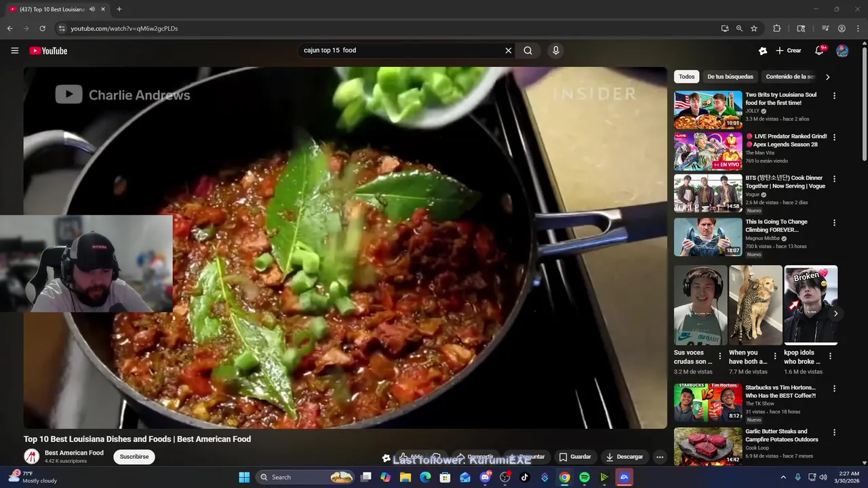Open the YouTube account avatar menu
The image size is (868, 488).
tap(842, 51)
